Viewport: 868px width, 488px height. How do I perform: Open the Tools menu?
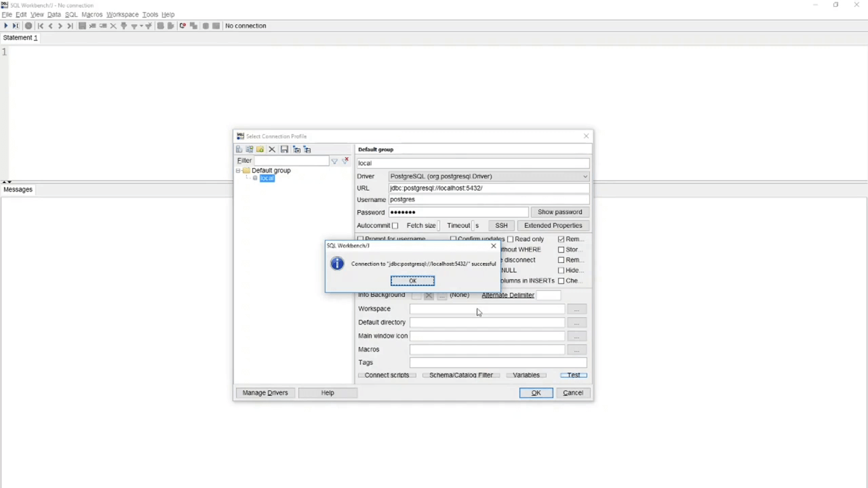pyautogui.click(x=150, y=14)
